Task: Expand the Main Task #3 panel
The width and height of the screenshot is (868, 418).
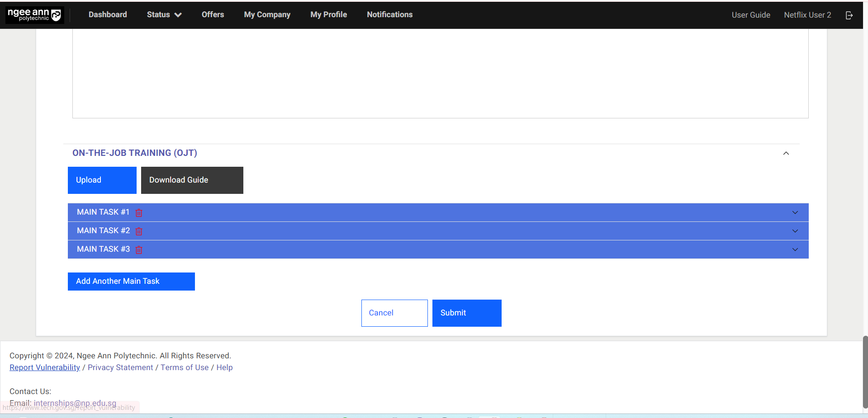Action: tap(795, 249)
